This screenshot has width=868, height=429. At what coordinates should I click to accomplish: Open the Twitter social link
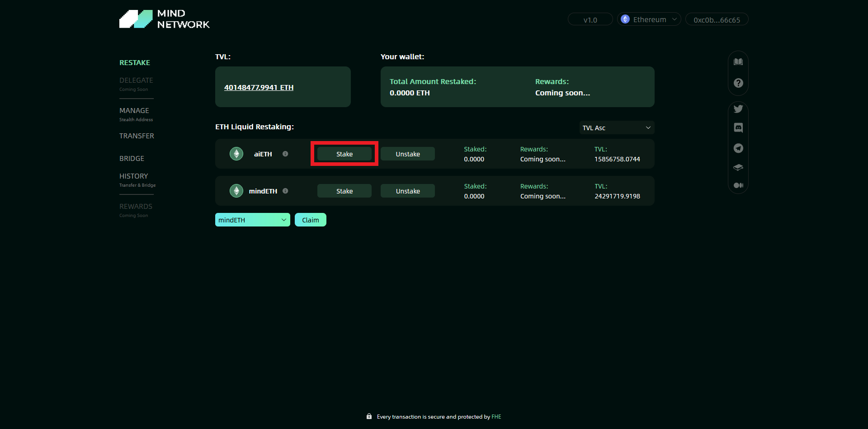[x=738, y=109]
